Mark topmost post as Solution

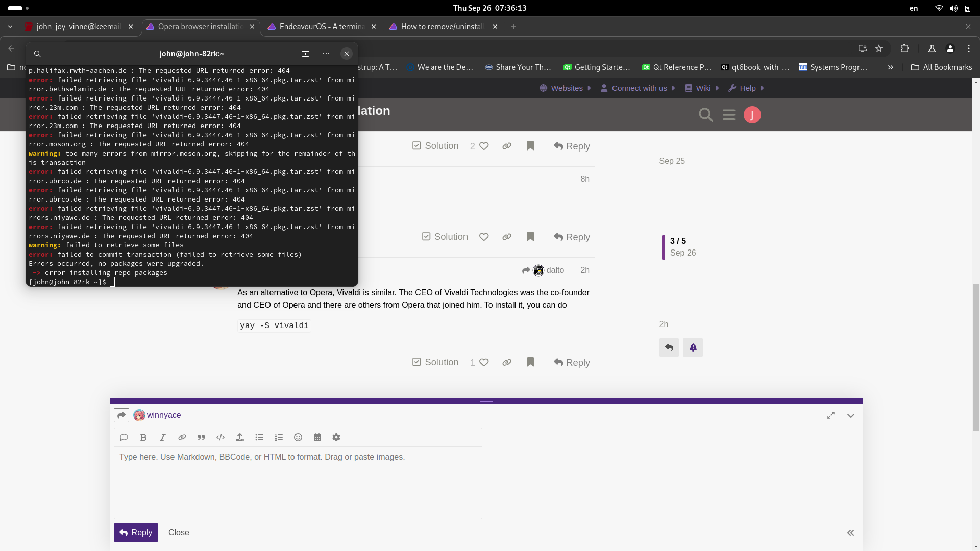coord(435,146)
